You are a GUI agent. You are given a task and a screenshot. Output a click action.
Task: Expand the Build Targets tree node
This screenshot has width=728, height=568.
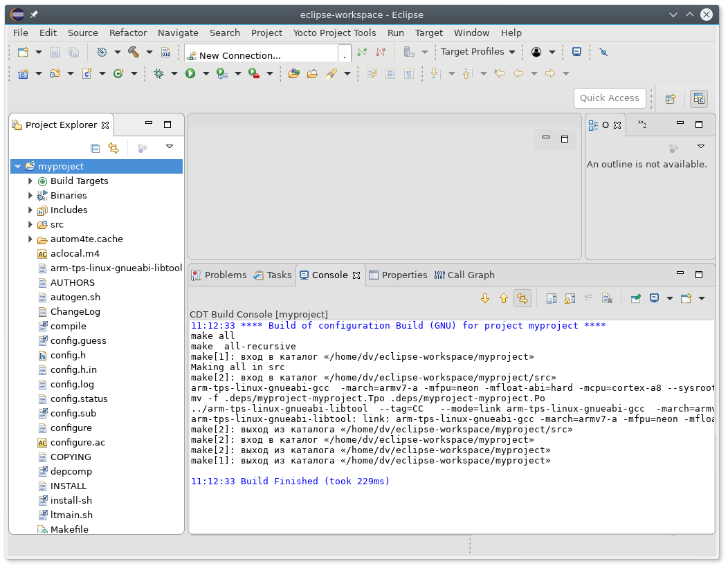[30, 181]
